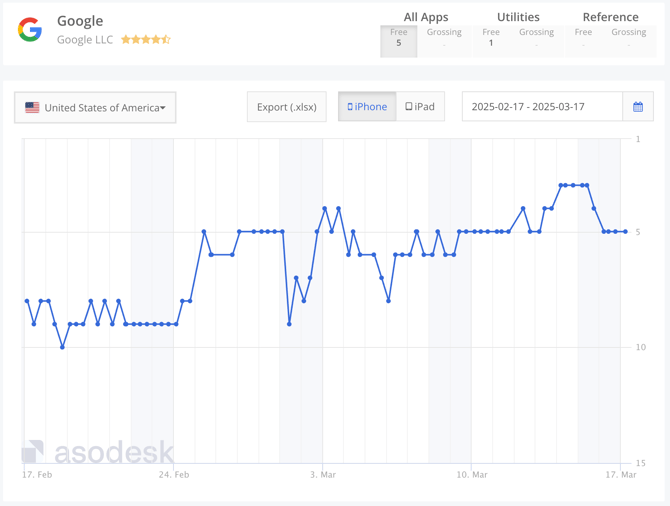
Task: Switch device toggle to iPhone
Action: pyautogui.click(x=367, y=107)
